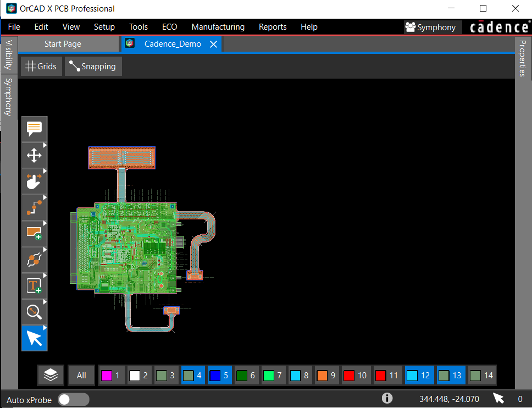Activate the select arrow tool
532x408 pixels.
tap(34, 338)
